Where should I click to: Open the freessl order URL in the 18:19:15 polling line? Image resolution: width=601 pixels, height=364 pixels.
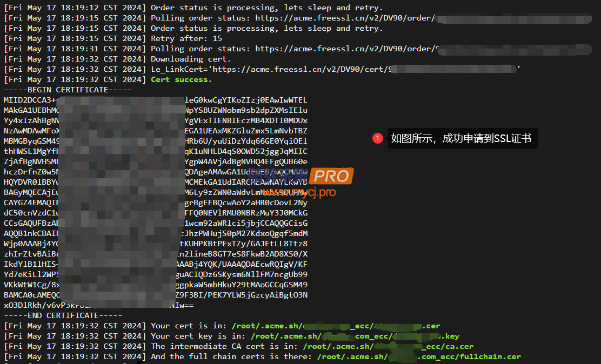424,18
